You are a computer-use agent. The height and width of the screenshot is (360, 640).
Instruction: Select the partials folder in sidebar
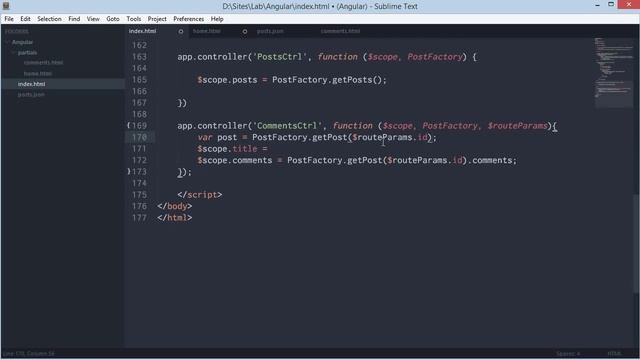click(27, 53)
